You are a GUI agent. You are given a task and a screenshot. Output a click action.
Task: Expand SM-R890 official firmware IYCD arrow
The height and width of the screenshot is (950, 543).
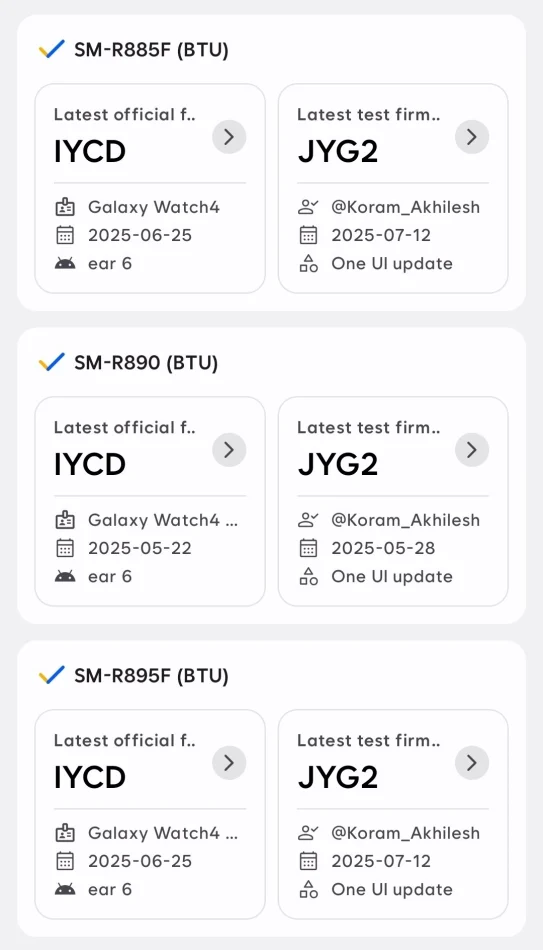point(229,450)
